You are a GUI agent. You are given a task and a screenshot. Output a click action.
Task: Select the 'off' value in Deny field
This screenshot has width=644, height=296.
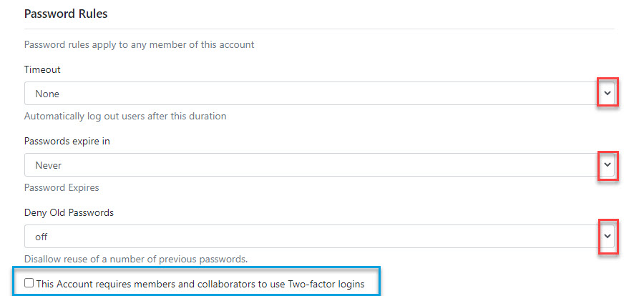(x=42, y=236)
